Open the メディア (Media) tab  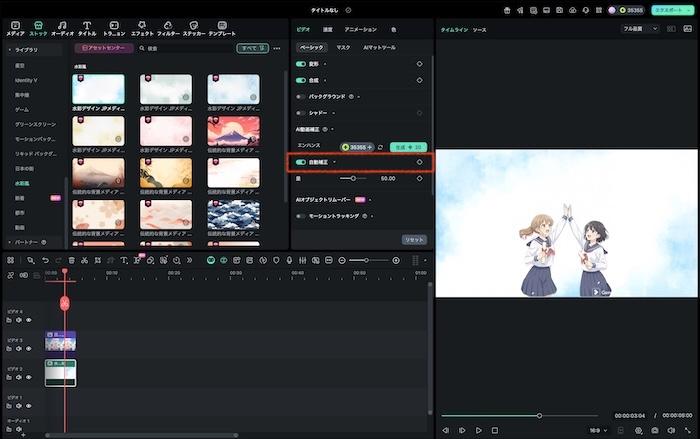(15, 29)
